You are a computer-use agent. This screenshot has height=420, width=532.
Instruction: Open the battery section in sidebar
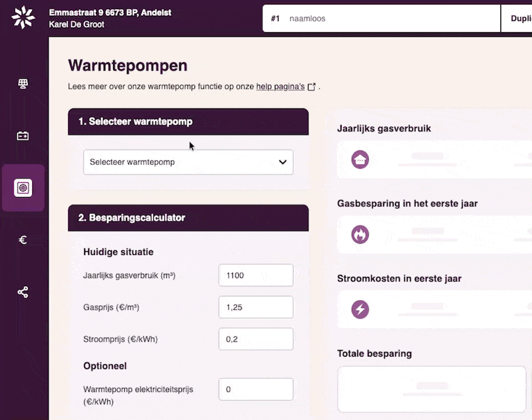[23, 136]
